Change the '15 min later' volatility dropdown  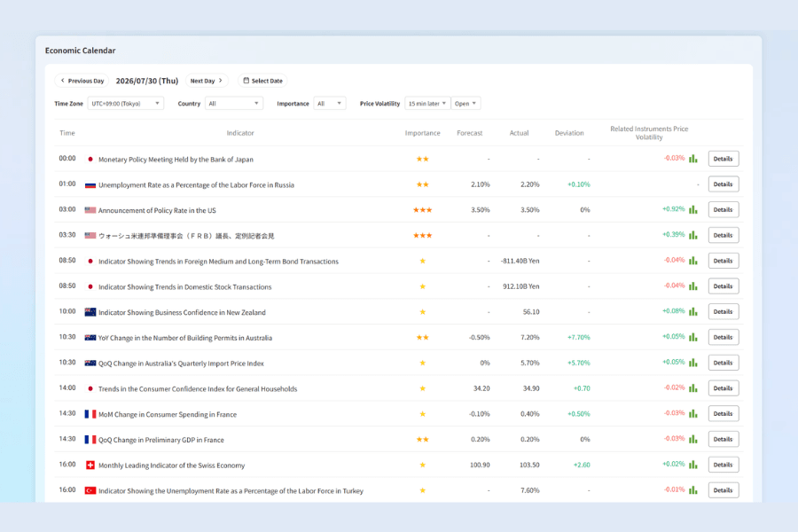pos(427,104)
